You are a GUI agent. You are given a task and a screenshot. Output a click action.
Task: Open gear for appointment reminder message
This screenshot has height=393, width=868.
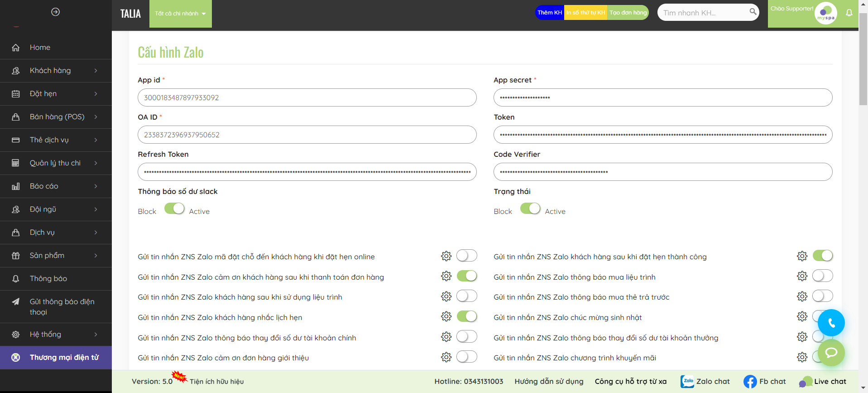pos(446,316)
